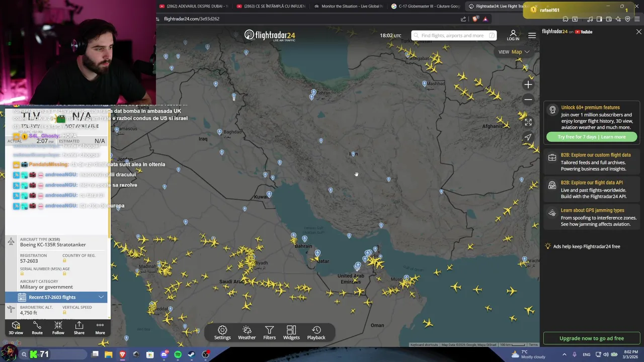Screen dimensions: 644x362
Task: Open the Filters tool
Action: coord(269,332)
